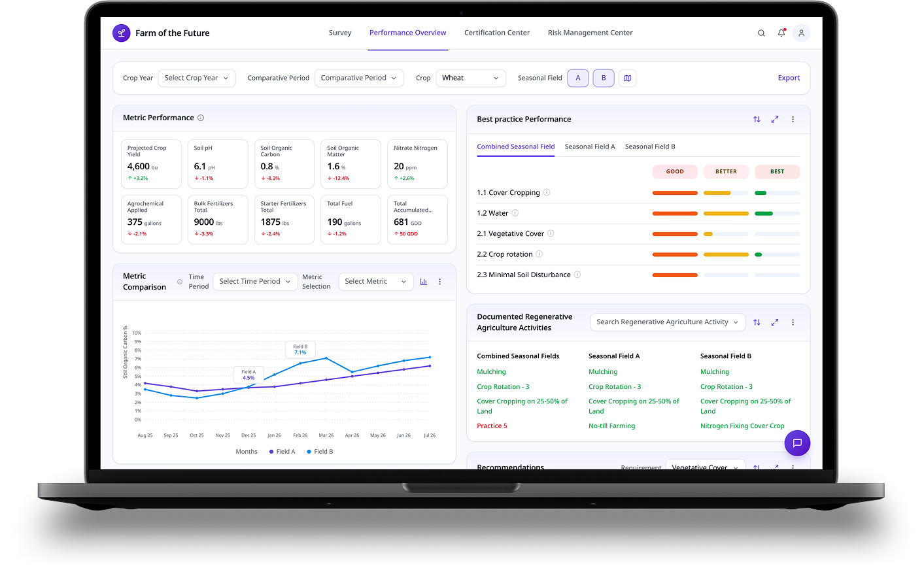
Task: Open the Certification Center tab
Action: point(497,33)
